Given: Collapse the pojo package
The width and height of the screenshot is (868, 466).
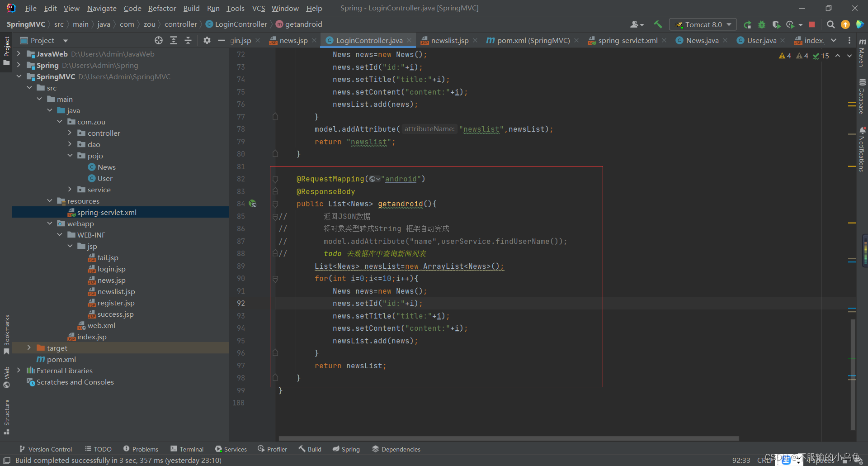Looking at the screenshot, I should click(x=70, y=156).
